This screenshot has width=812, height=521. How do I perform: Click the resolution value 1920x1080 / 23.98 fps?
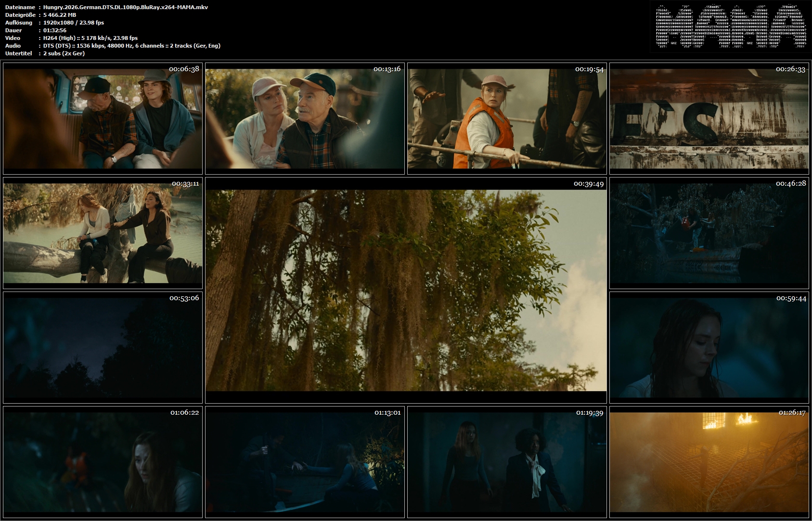click(x=74, y=23)
